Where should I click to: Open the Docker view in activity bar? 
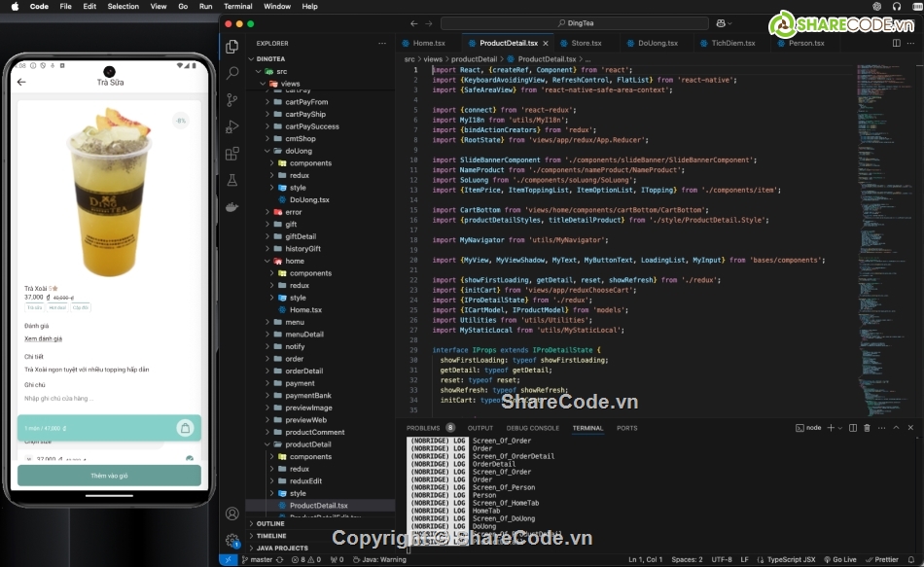232,207
